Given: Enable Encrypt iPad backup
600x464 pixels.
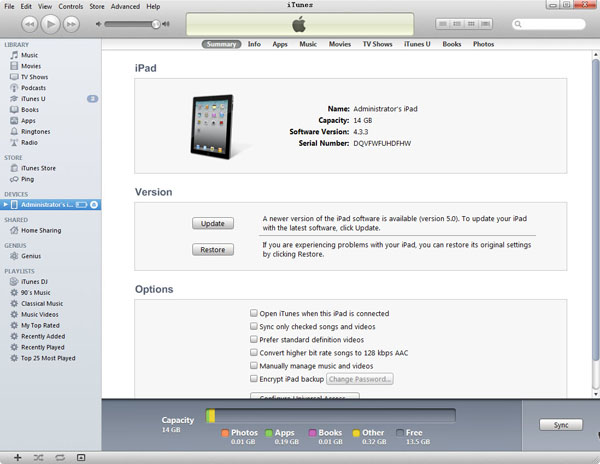Looking at the screenshot, I should (x=253, y=379).
